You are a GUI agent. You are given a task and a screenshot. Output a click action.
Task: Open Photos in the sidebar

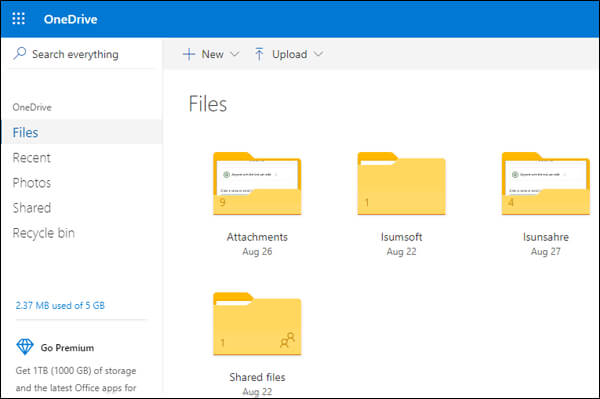[32, 183]
